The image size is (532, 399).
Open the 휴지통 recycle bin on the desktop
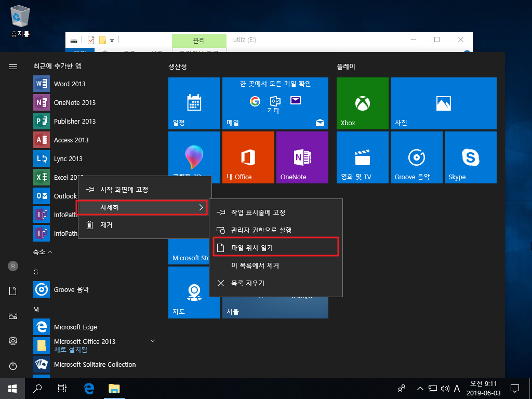coord(20,21)
